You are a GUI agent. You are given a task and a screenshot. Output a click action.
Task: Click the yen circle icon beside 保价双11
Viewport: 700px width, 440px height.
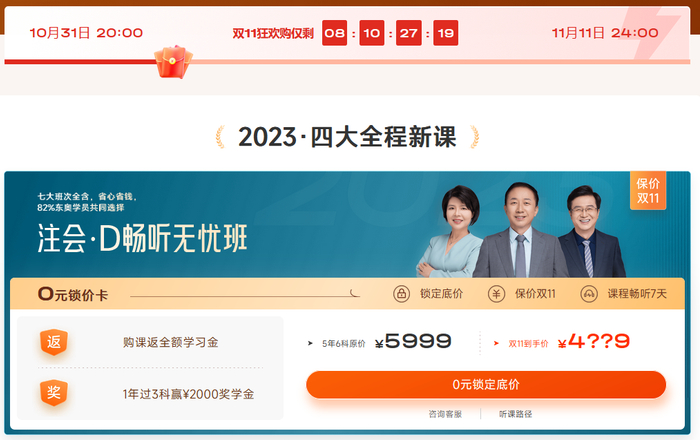tap(496, 294)
